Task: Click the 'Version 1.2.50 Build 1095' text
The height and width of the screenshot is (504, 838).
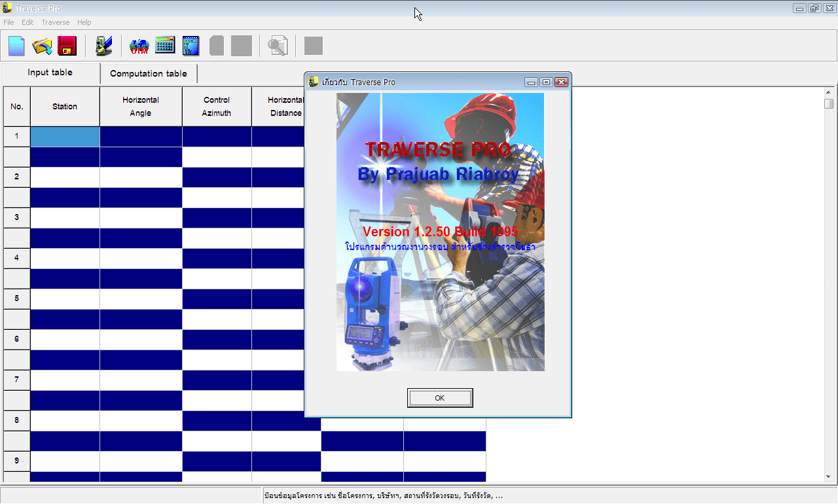Action: tap(441, 232)
